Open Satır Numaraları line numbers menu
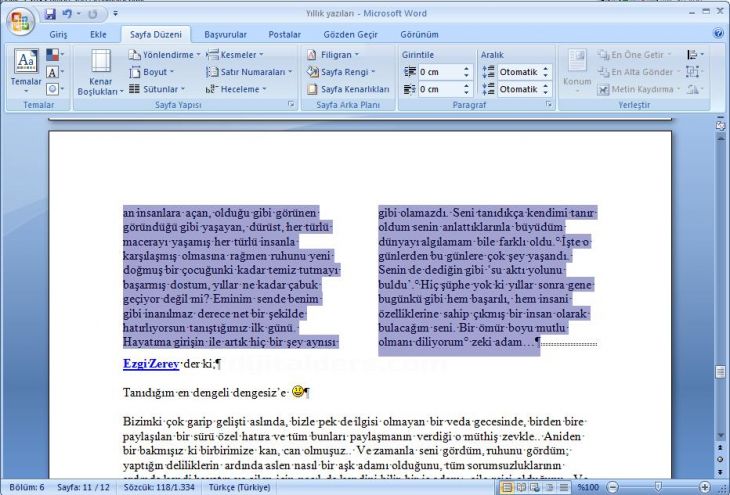Screen dimensions: 730x495 click(x=249, y=72)
